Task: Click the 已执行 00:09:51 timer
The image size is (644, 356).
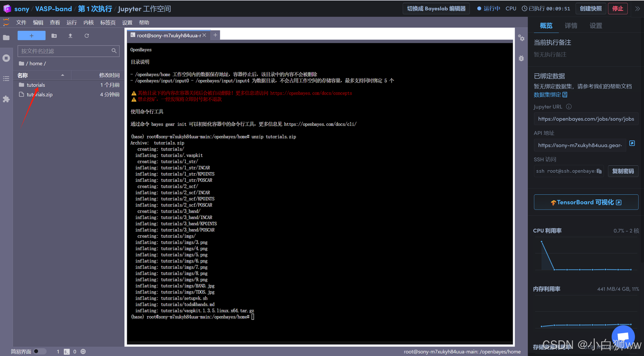Action: click(546, 9)
